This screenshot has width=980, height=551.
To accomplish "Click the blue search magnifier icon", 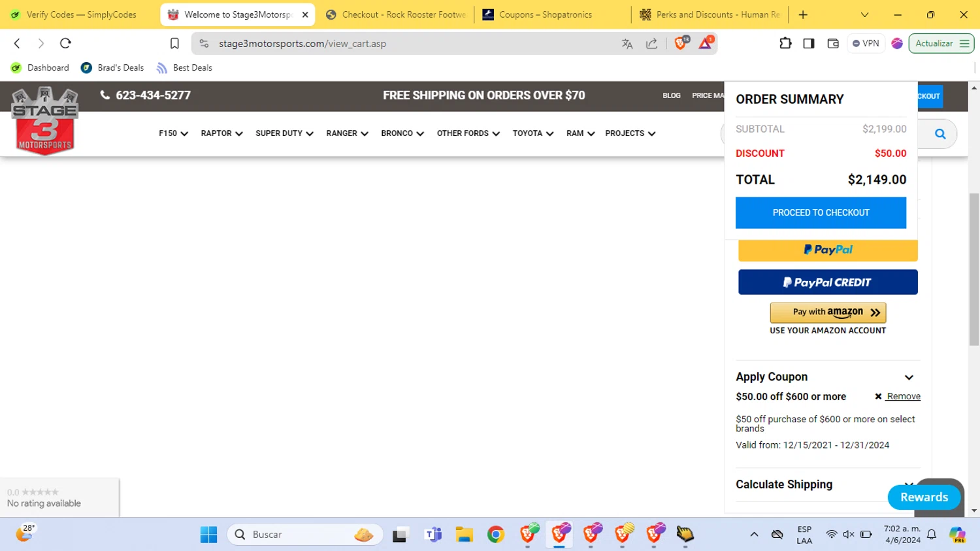I will tap(940, 134).
